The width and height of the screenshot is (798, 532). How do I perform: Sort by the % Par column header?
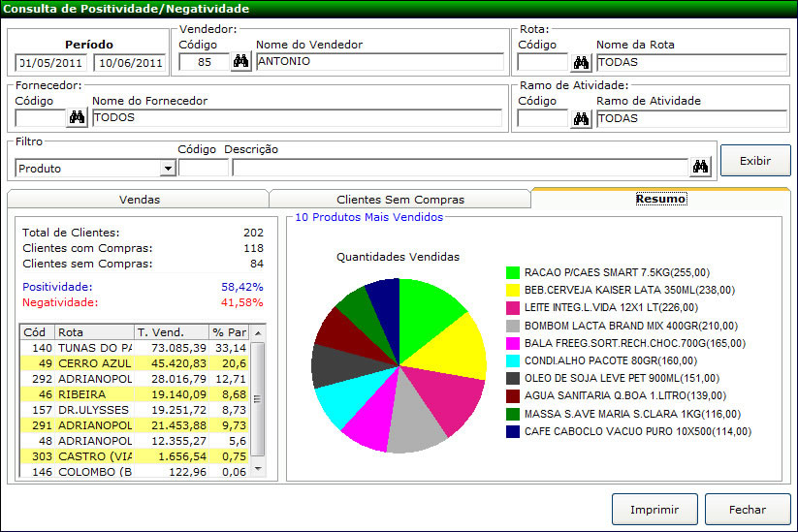point(229,332)
